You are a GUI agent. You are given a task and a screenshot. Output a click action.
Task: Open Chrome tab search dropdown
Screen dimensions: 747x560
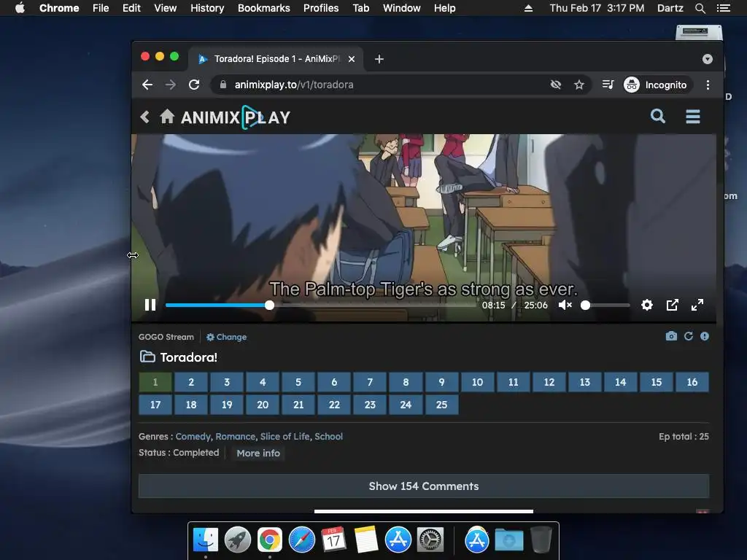708,59
